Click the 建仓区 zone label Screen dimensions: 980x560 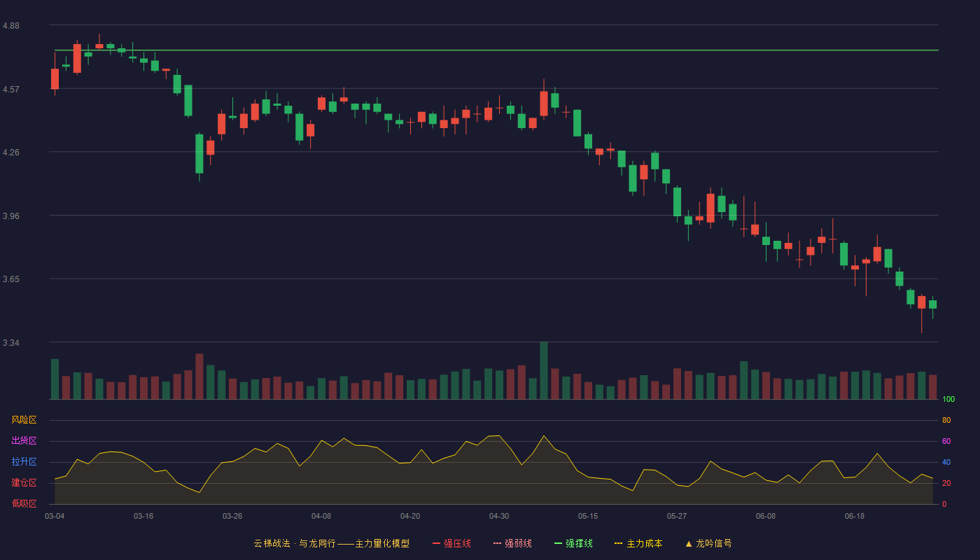tap(24, 483)
